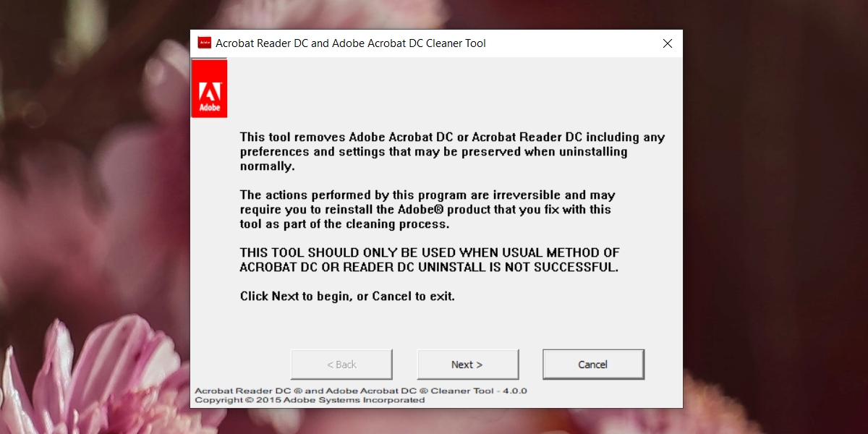868x434 pixels.
Task: Select the window title text
Action: [x=351, y=43]
